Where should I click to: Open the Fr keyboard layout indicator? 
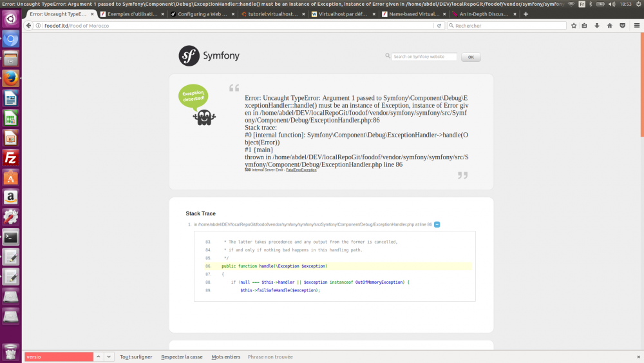tap(582, 4)
